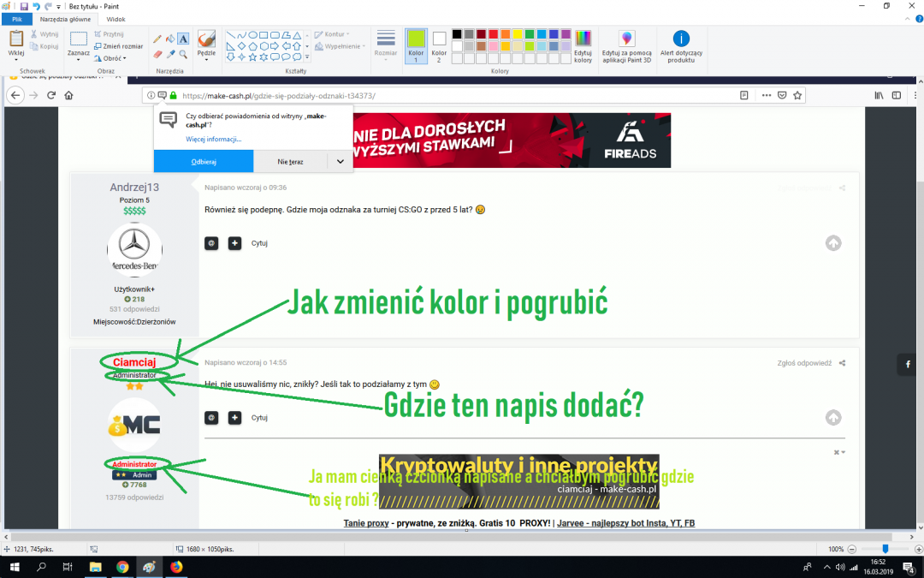
Task: Click the Odbieraj notification button
Action: pos(203,161)
